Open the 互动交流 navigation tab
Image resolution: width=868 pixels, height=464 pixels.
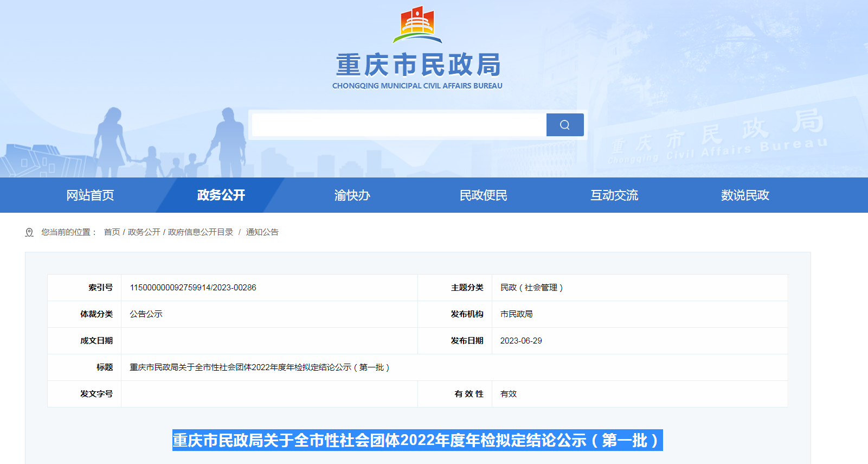pos(614,195)
